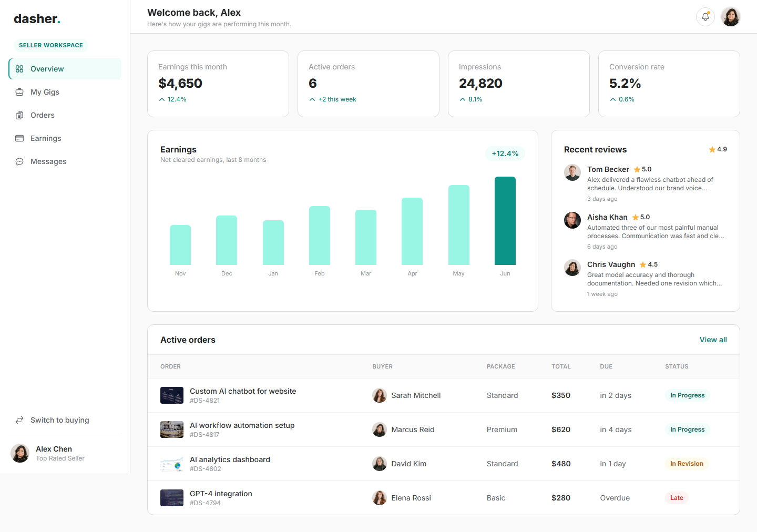Open the Orders page from sidebar

click(x=65, y=115)
